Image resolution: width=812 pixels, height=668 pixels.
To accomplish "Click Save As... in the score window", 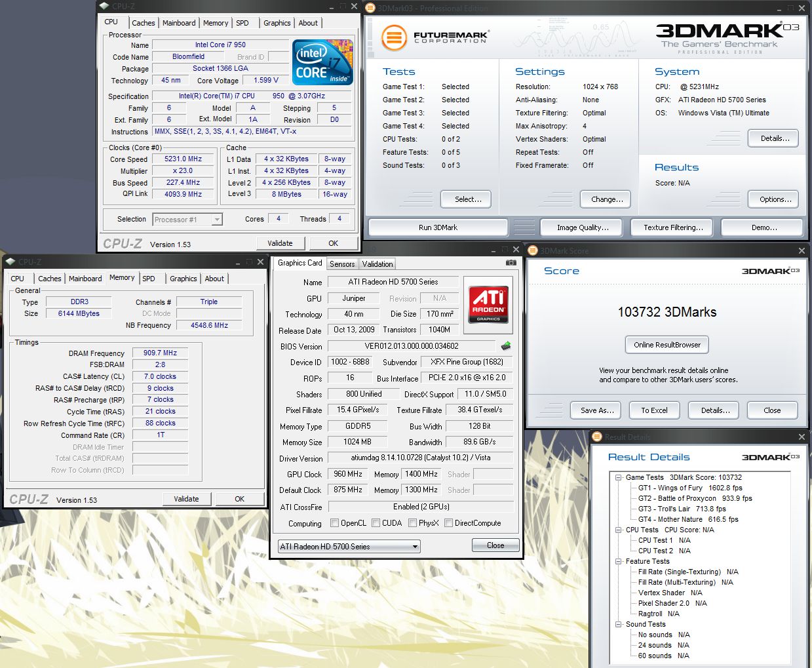I will coord(597,410).
